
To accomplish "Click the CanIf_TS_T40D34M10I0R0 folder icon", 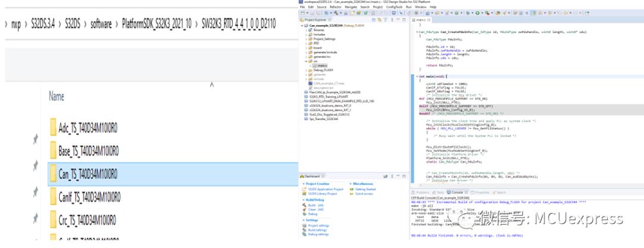I will point(53,198).
